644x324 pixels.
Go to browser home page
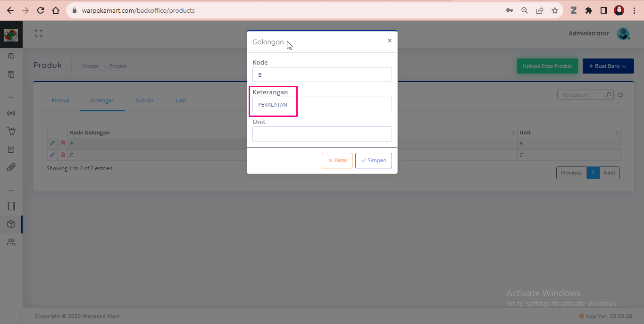[x=56, y=10]
